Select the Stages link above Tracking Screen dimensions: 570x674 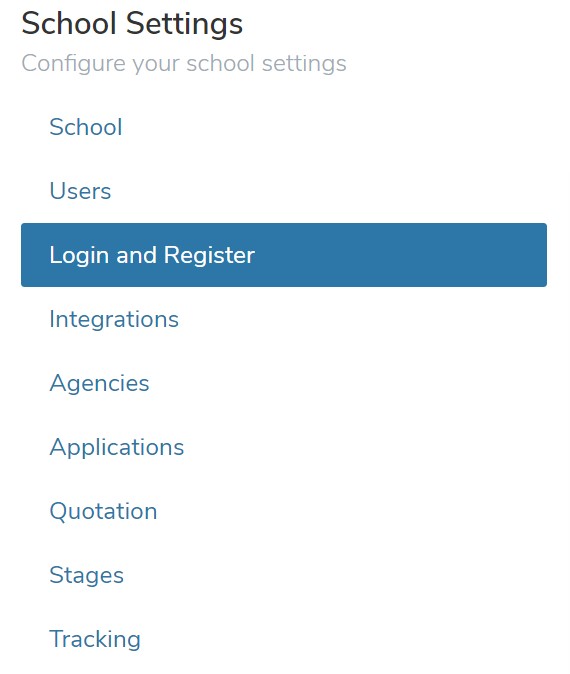pos(86,576)
